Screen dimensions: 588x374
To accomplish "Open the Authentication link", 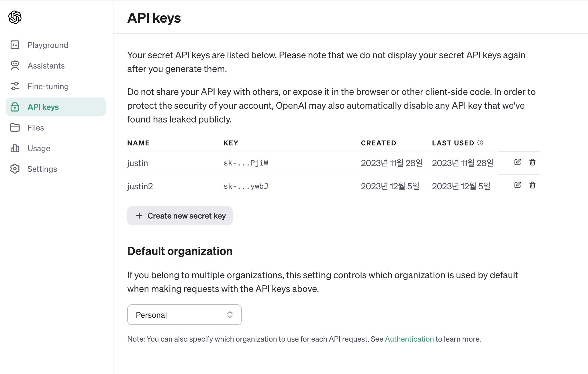I will pos(409,339).
